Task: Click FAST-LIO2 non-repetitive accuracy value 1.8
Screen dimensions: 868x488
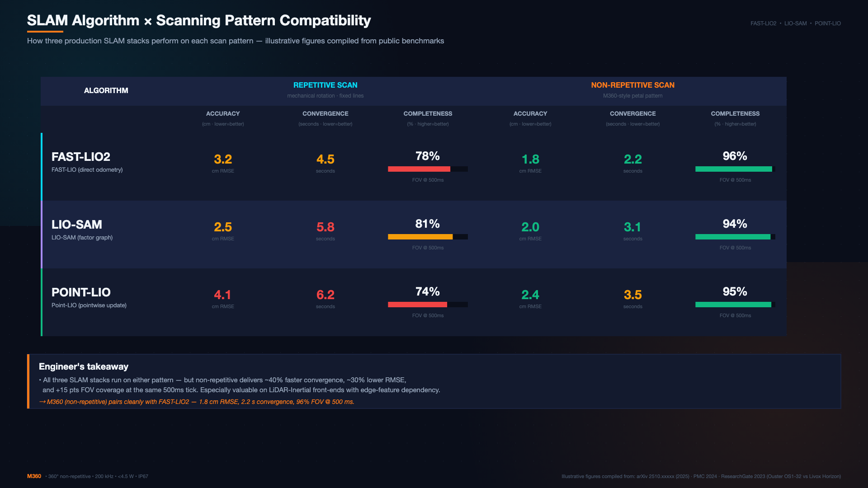Action: pos(530,159)
